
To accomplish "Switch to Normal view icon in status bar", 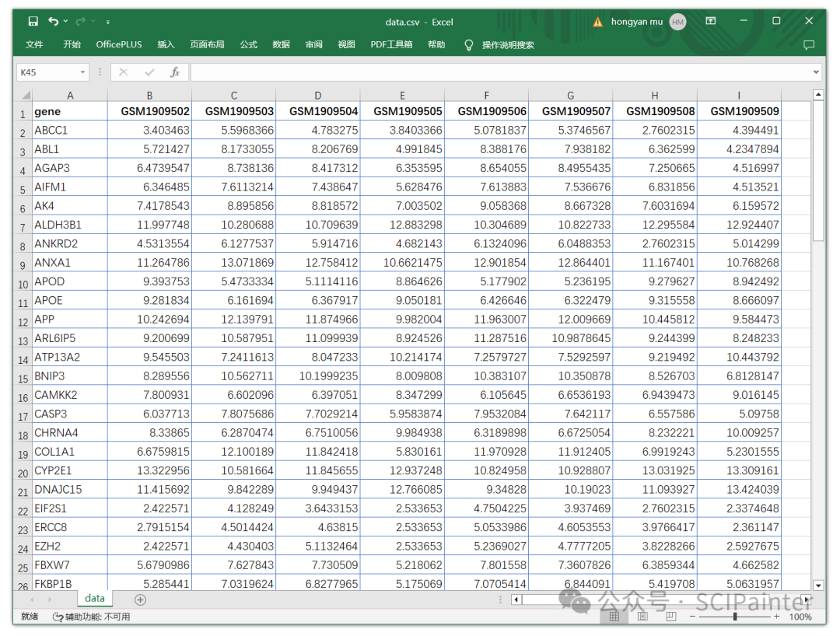I will [x=614, y=617].
